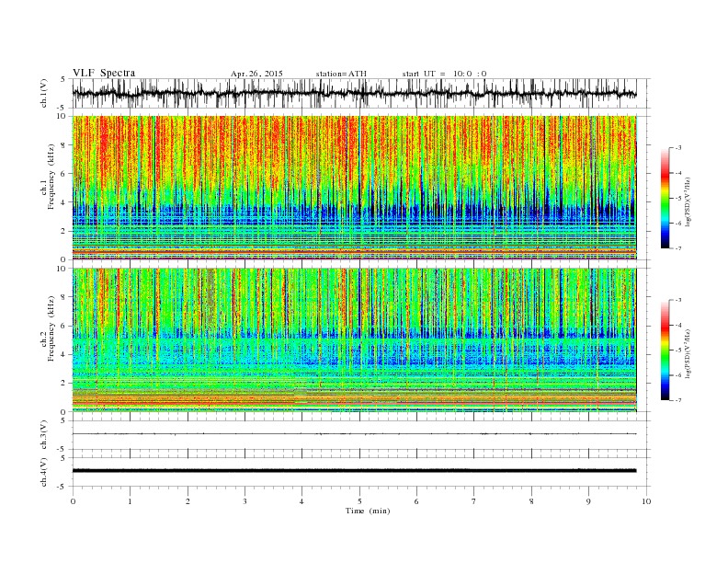Click time axis tick label '5'
The image size is (728, 563).
359,501
